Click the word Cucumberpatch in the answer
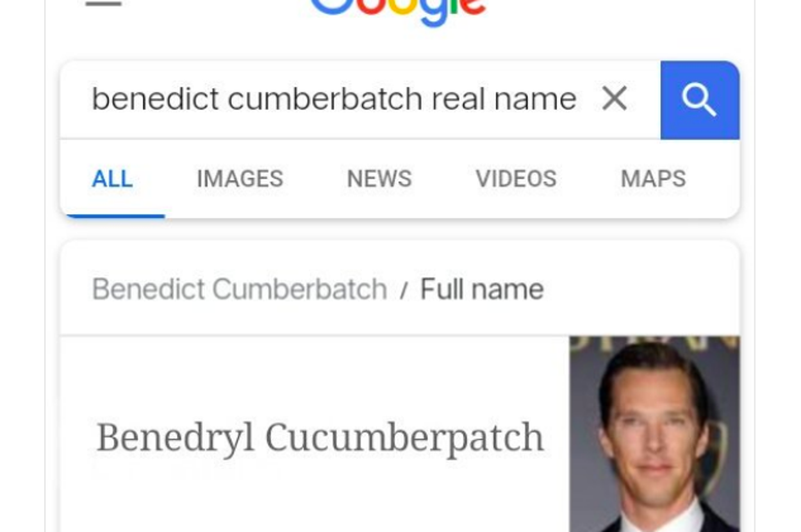This screenshot has height=532, width=801. [404, 438]
